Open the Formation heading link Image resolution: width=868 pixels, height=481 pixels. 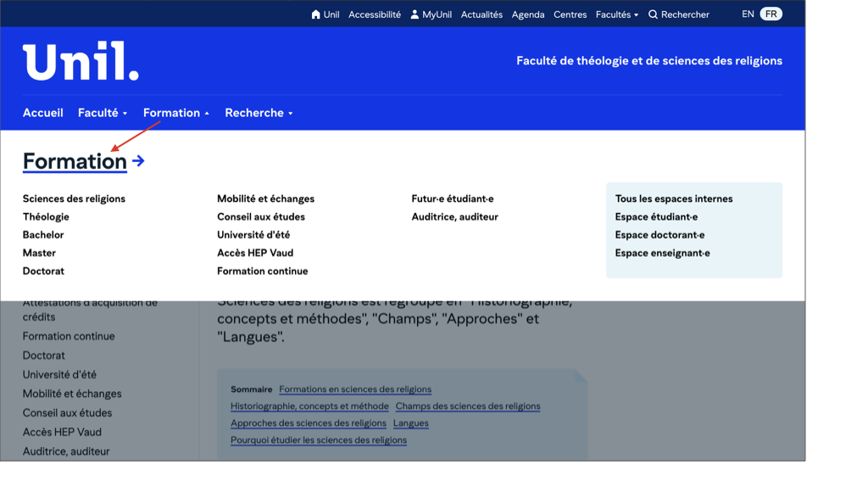click(x=75, y=162)
